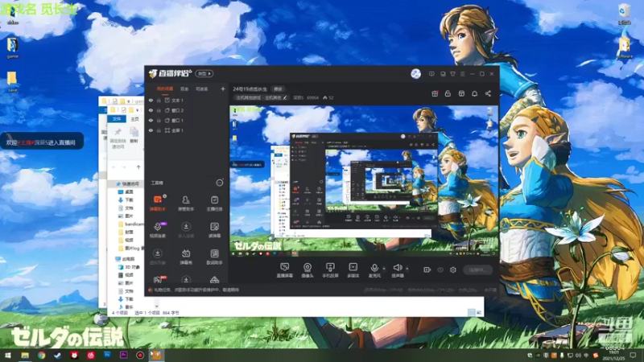Open the Windows Start menu
644x362 pixels.
(8, 355)
